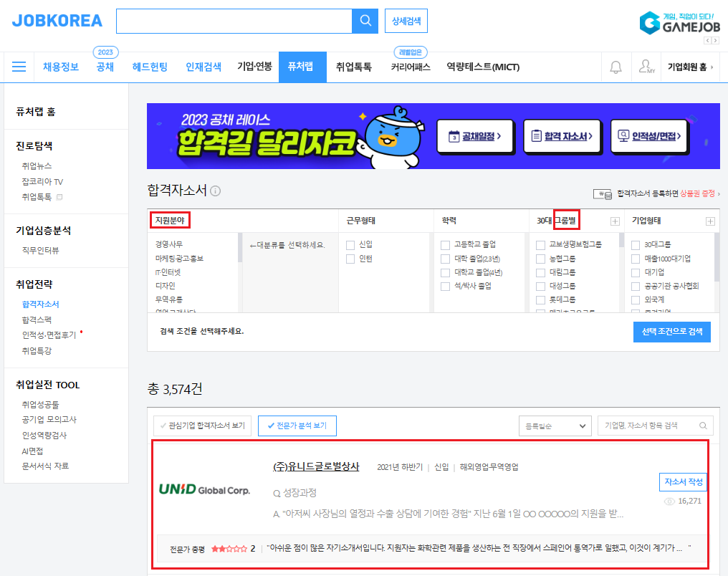Click the next banner arrow under GAMEJOB
Screen dimensions: 728x576
[x=716, y=40]
